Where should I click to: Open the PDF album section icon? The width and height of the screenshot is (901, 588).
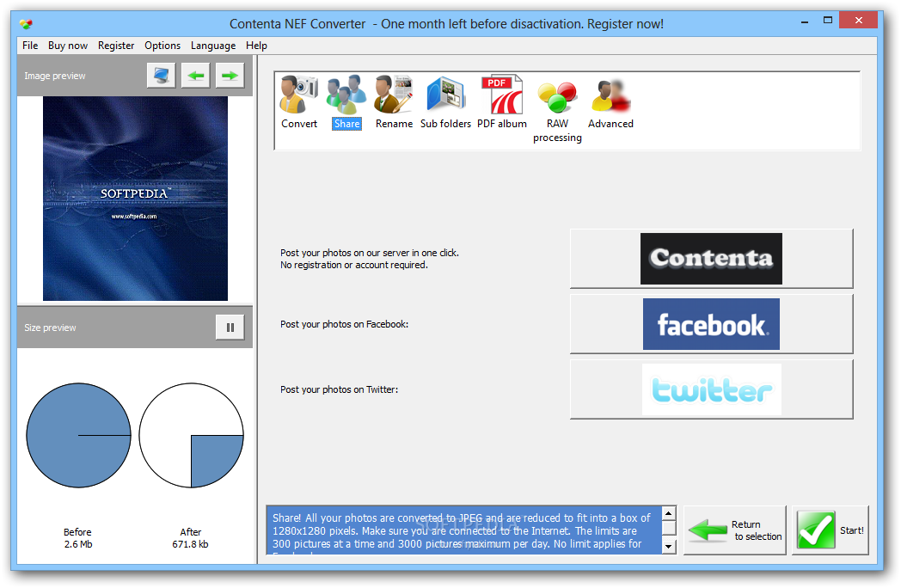pos(501,102)
